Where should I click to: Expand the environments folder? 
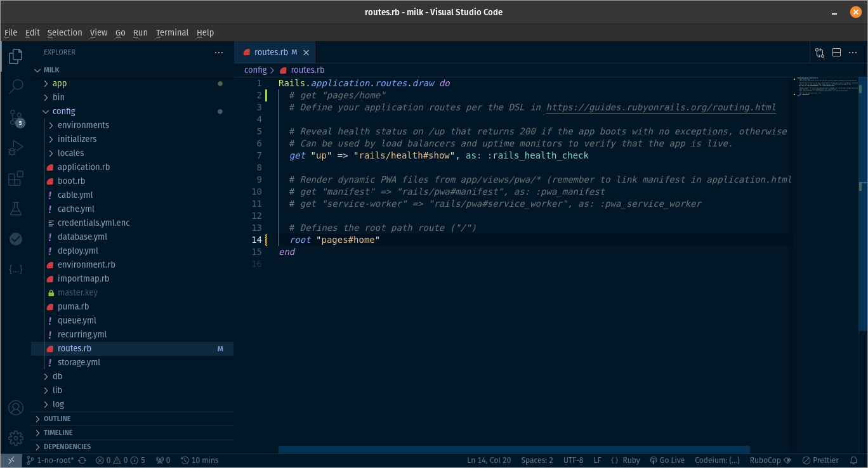click(132, 126)
